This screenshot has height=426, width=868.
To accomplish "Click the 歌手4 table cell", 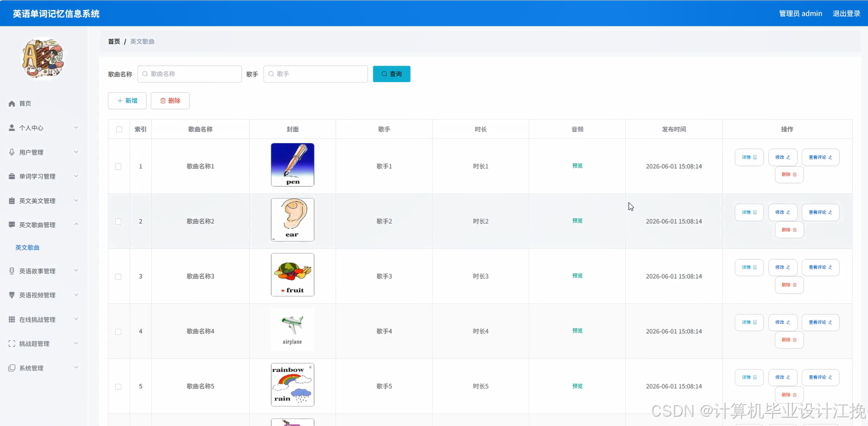I will [384, 332].
